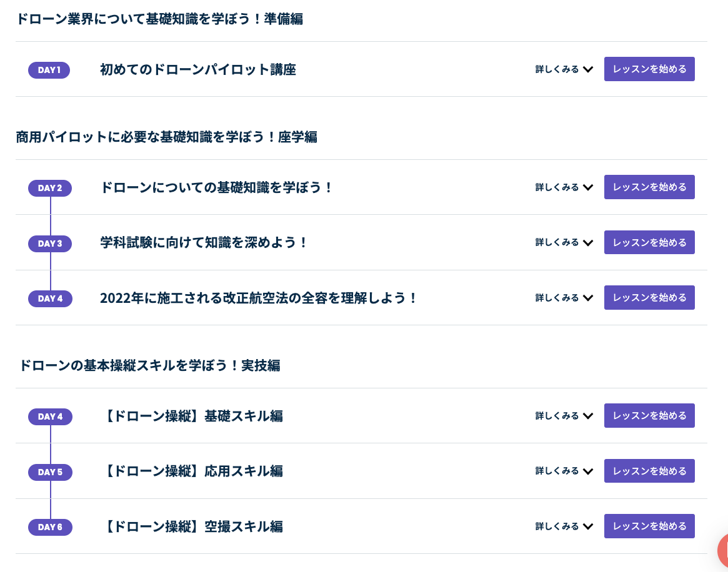Click the DAY 5 badge
Viewport: 728px width, 572px height.
coord(50,472)
